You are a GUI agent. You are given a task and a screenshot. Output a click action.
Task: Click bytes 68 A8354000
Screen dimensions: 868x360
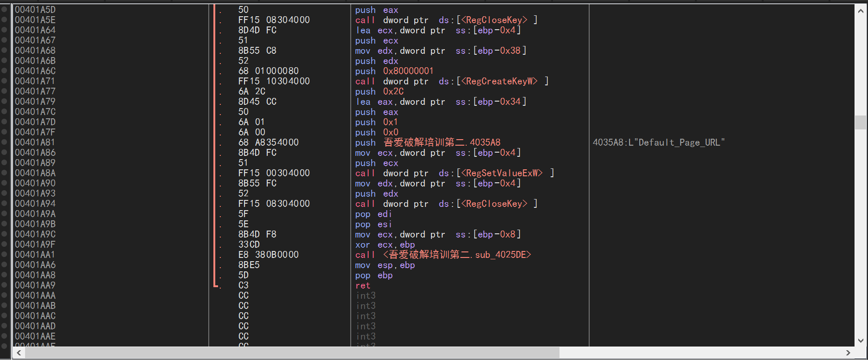(x=269, y=142)
